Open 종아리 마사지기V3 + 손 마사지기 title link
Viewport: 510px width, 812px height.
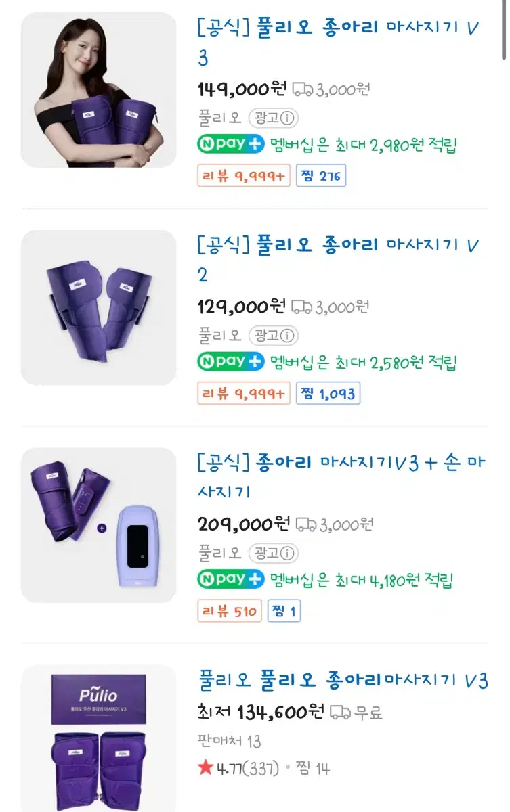point(341,477)
